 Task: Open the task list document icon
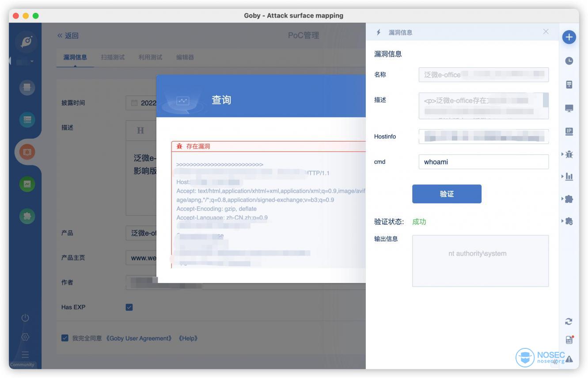[x=569, y=84]
